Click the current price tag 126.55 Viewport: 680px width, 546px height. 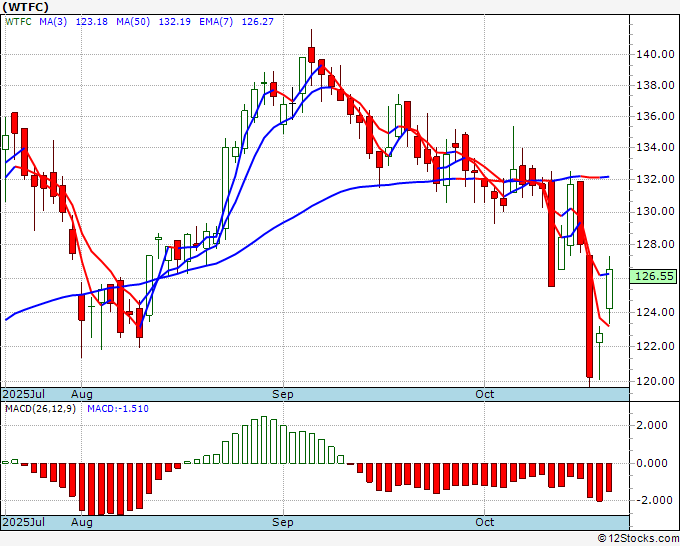[x=654, y=276]
